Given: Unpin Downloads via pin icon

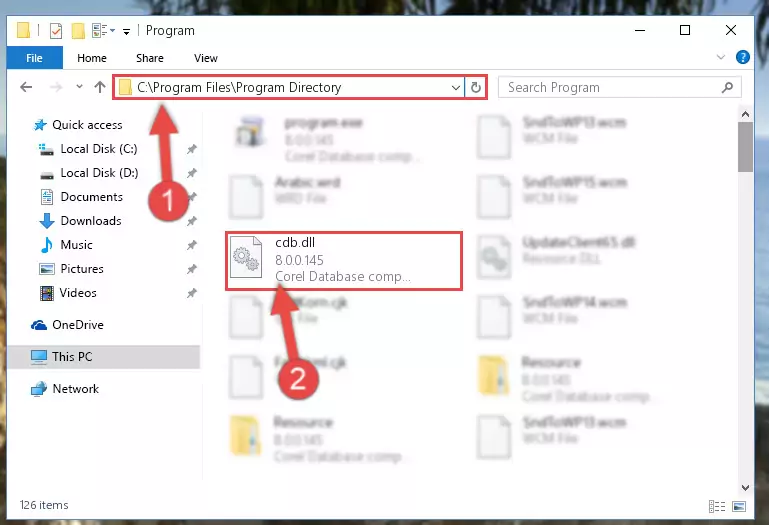Looking at the screenshot, I should click(192, 221).
